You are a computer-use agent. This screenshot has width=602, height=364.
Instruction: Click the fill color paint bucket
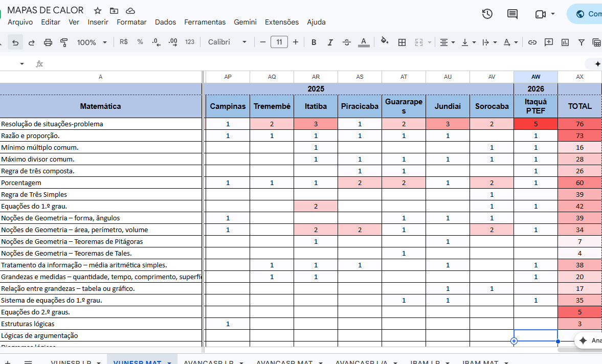click(384, 41)
